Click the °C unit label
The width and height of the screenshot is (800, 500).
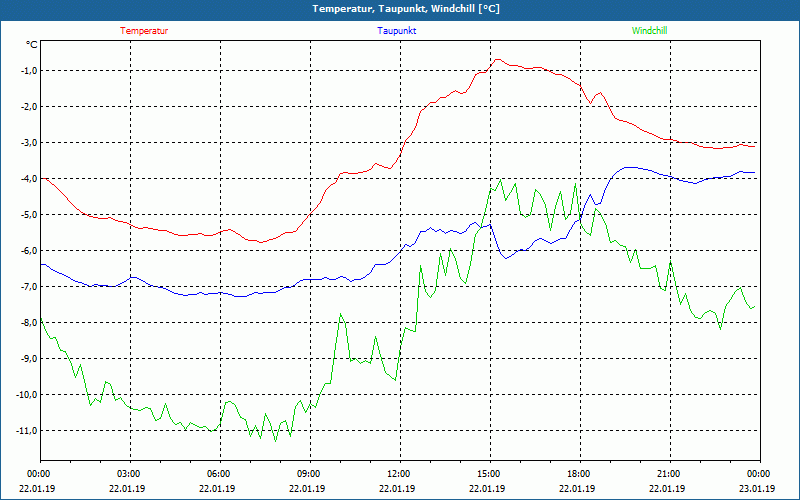point(32,45)
